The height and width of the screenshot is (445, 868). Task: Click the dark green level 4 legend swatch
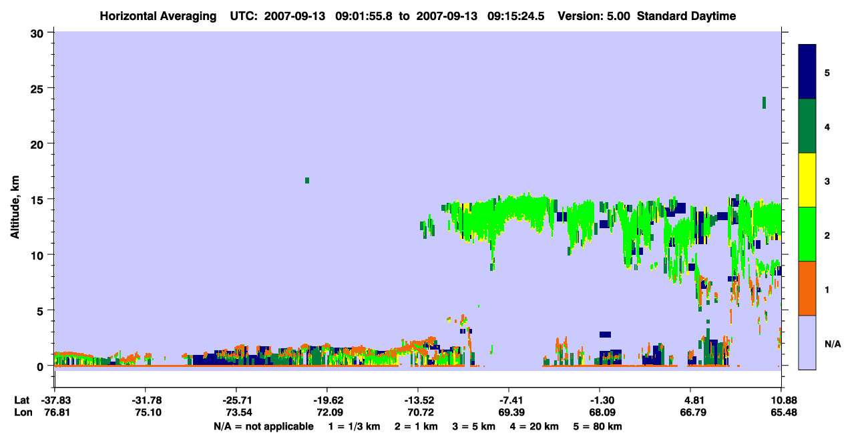coord(807,126)
